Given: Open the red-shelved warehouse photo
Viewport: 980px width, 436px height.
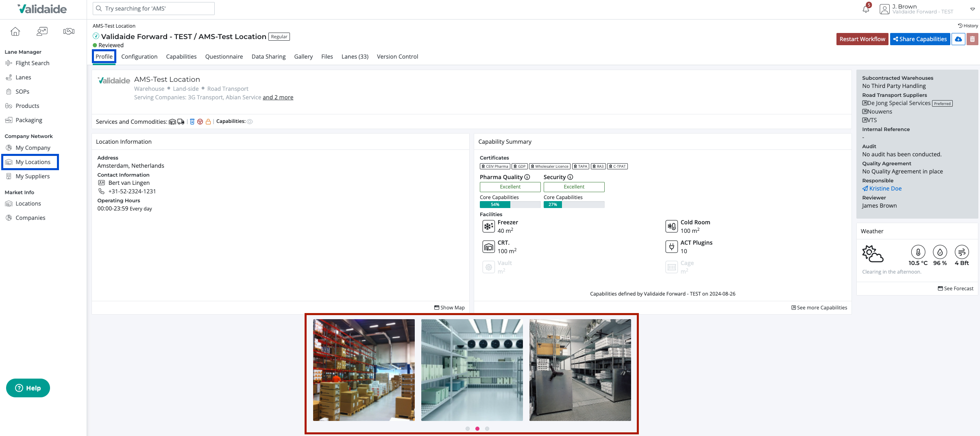Looking at the screenshot, I should 364,370.
